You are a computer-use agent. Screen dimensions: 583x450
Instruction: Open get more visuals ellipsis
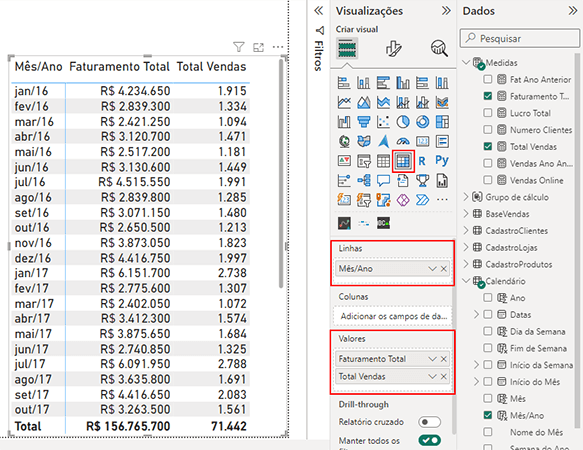point(442,200)
